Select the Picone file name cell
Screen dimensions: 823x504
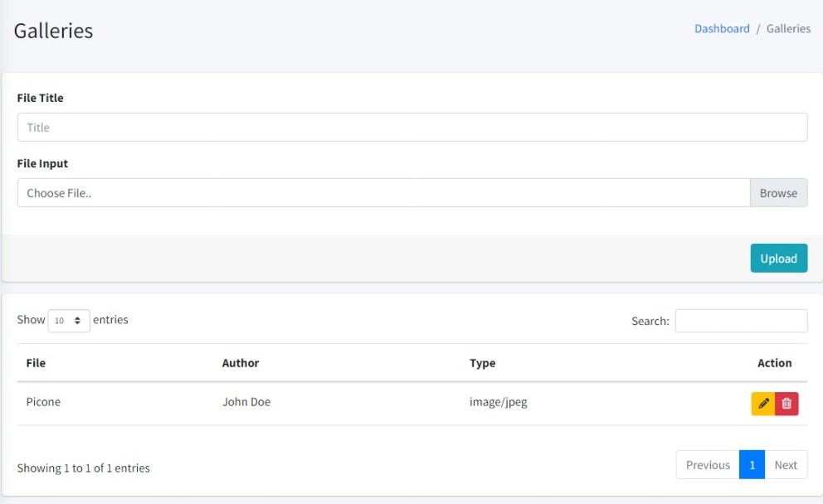coord(43,402)
